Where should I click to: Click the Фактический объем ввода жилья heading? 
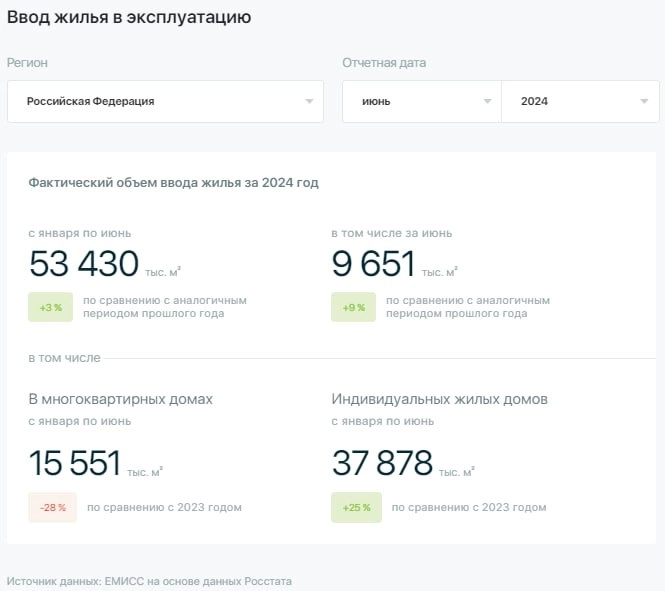tap(173, 183)
